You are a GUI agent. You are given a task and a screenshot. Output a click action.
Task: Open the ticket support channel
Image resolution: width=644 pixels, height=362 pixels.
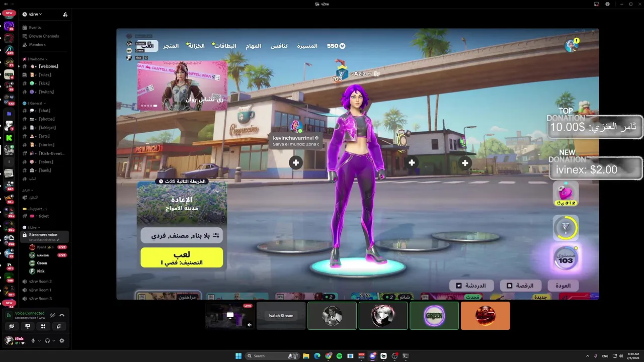45,216
